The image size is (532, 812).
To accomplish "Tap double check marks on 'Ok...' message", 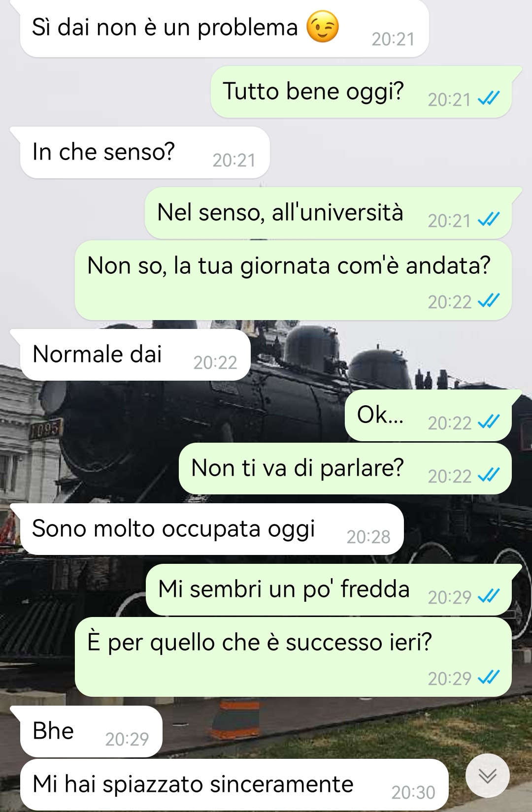I will (x=489, y=422).
